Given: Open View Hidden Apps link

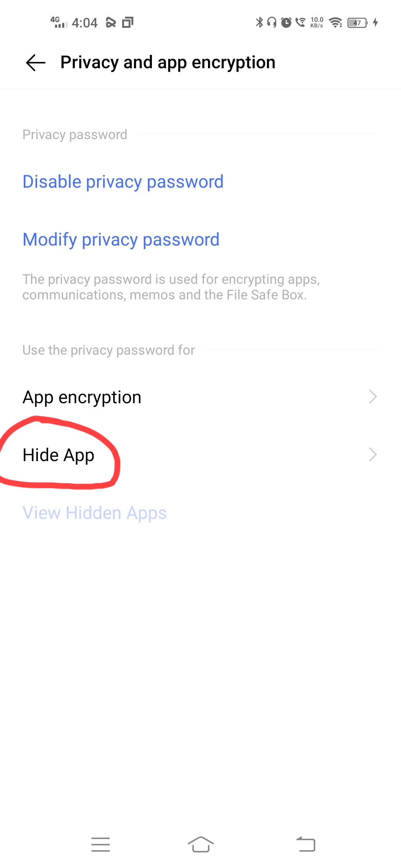Looking at the screenshot, I should point(95,513).
